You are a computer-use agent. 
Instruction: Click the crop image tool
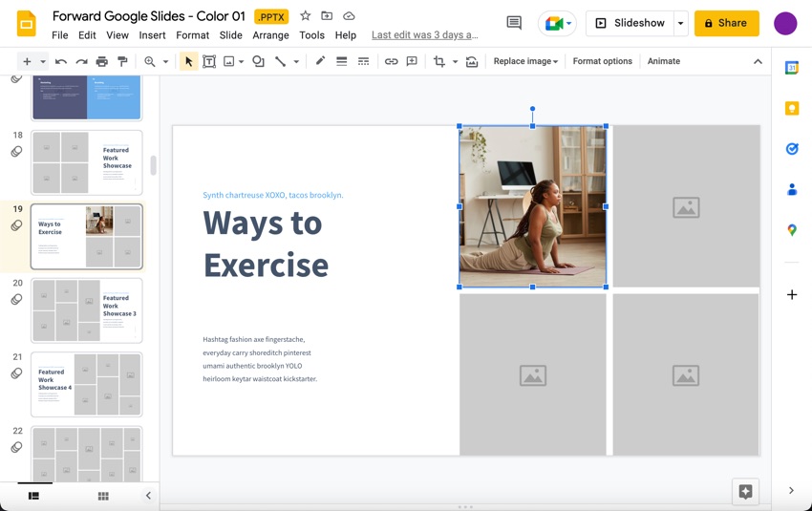point(439,62)
